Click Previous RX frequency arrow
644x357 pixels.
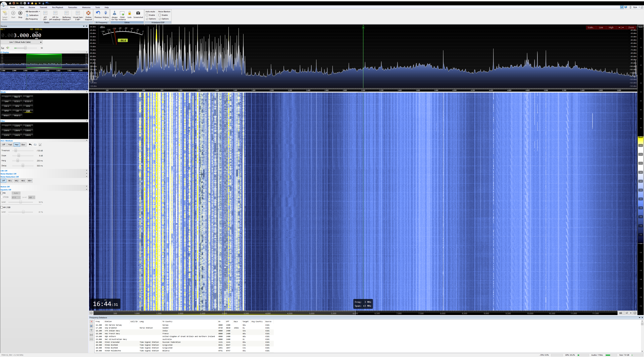pyautogui.click(x=98, y=13)
